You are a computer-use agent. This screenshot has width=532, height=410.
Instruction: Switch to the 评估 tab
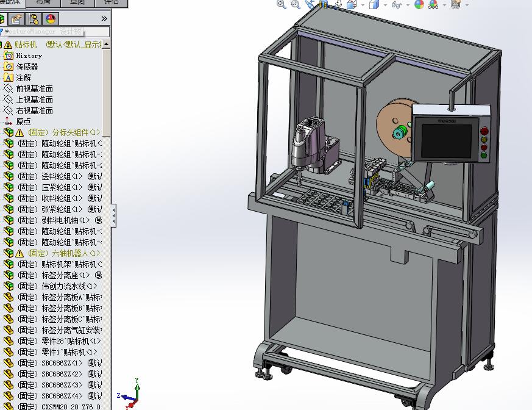click(x=111, y=3)
